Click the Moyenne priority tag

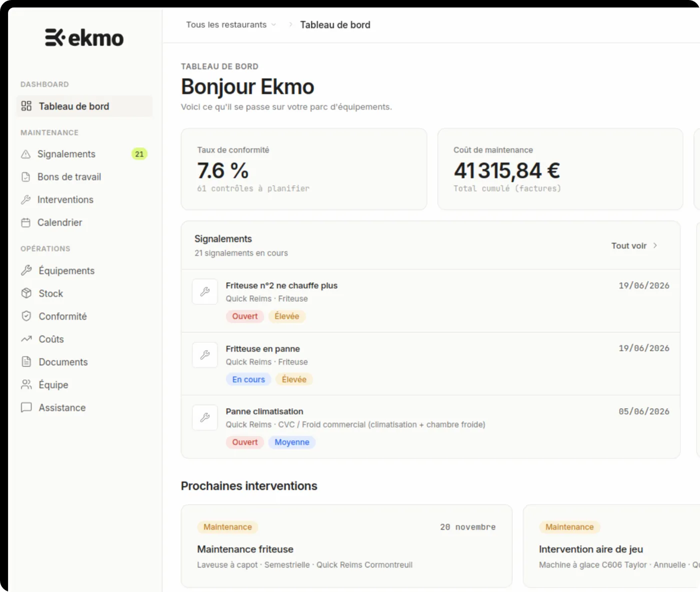(x=292, y=442)
